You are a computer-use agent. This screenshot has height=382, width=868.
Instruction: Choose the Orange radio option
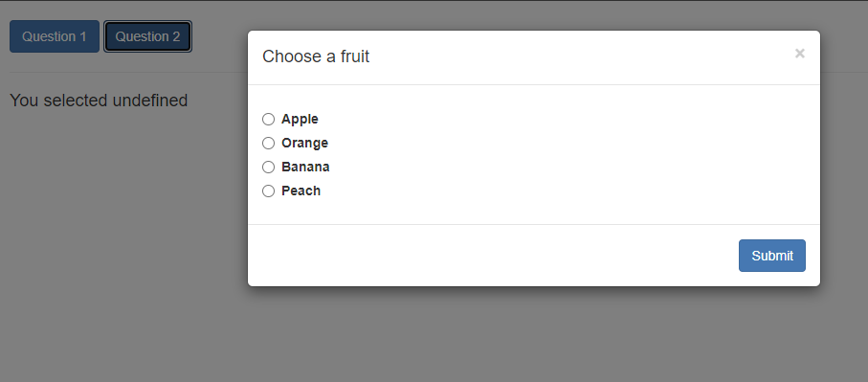(x=269, y=143)
